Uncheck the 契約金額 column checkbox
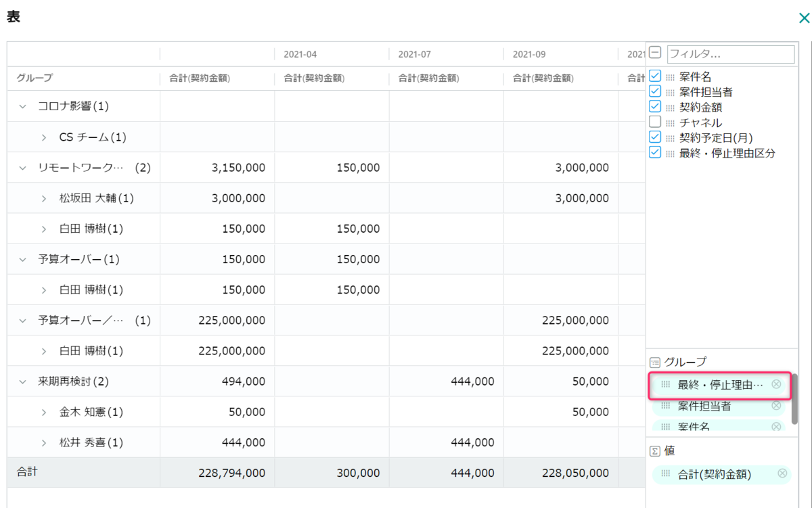Screen dimensions: 812x508 pos(655,107)
